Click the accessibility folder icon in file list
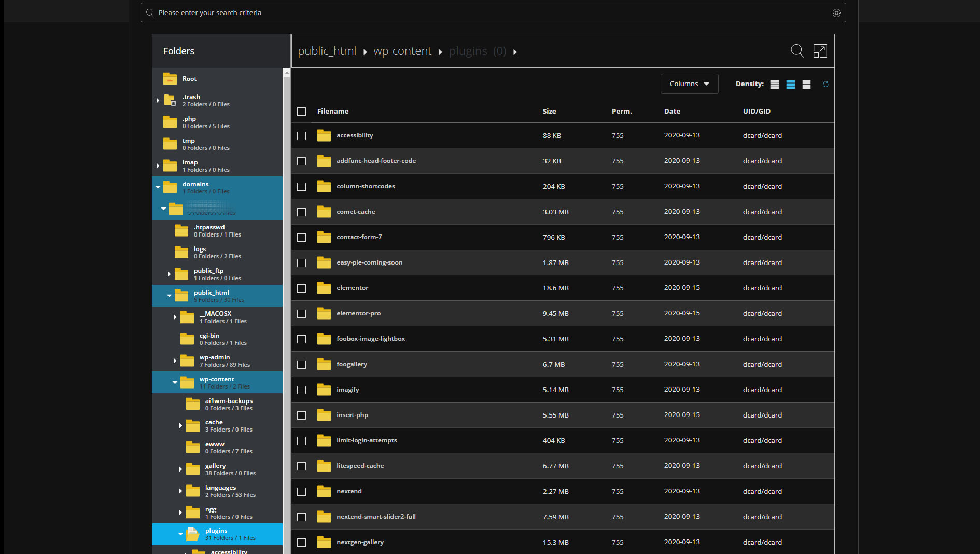This screenshot has width=980, height=554. pos(324,135)
